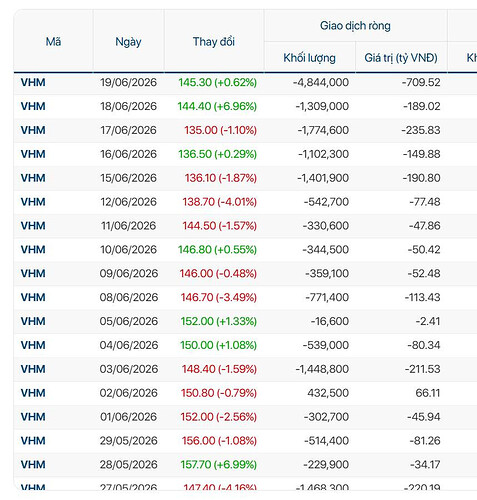Select the date 04/06/2026
This screenshot has width=477, height=500.
tap(129, 345)
